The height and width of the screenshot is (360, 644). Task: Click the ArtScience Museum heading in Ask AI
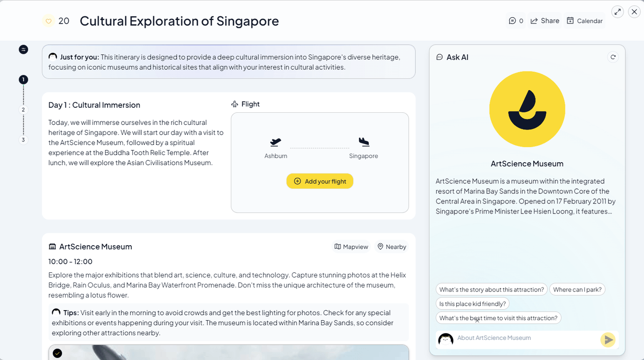[x=527, y=164]
